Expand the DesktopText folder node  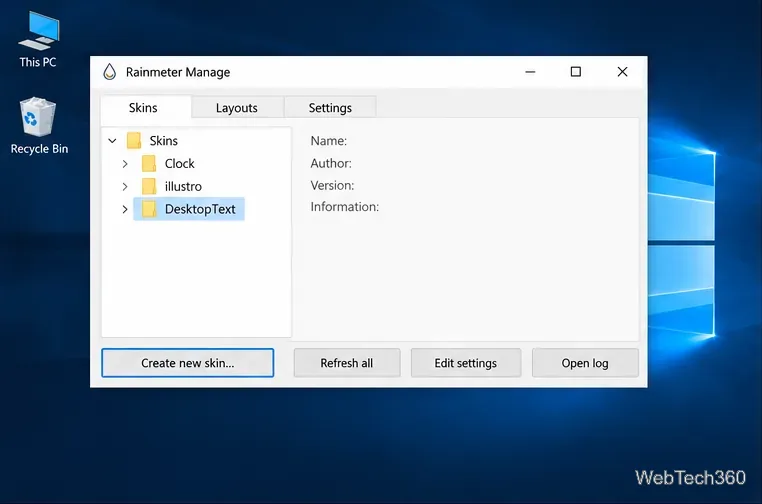click(x=125, y=209)
